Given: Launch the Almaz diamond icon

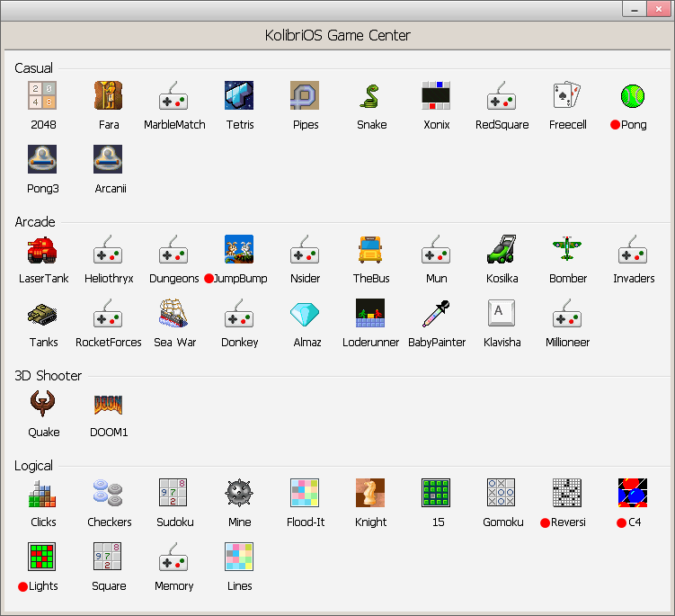Looking at the screenshot, I should (305, 313).
